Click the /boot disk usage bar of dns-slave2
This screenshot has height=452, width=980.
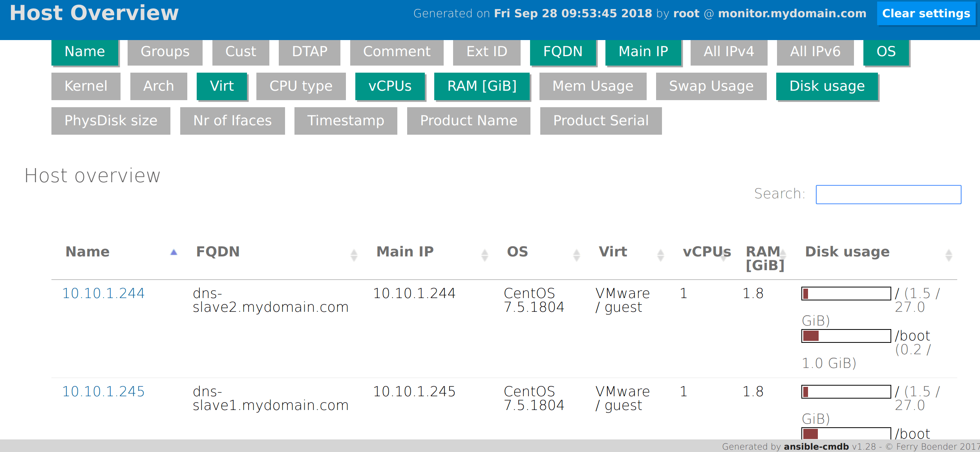(846, 337)
